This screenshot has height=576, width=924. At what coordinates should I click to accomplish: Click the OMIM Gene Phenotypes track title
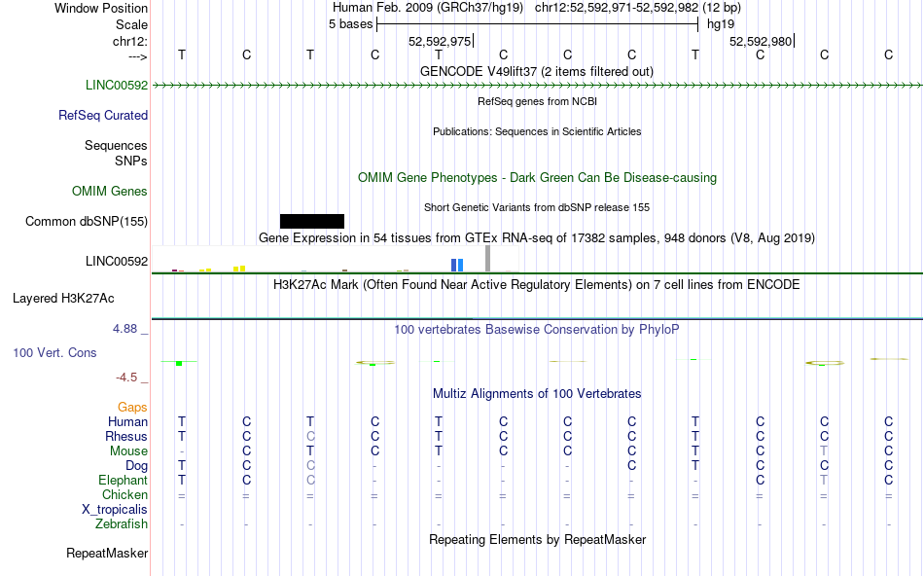[537, 177]
